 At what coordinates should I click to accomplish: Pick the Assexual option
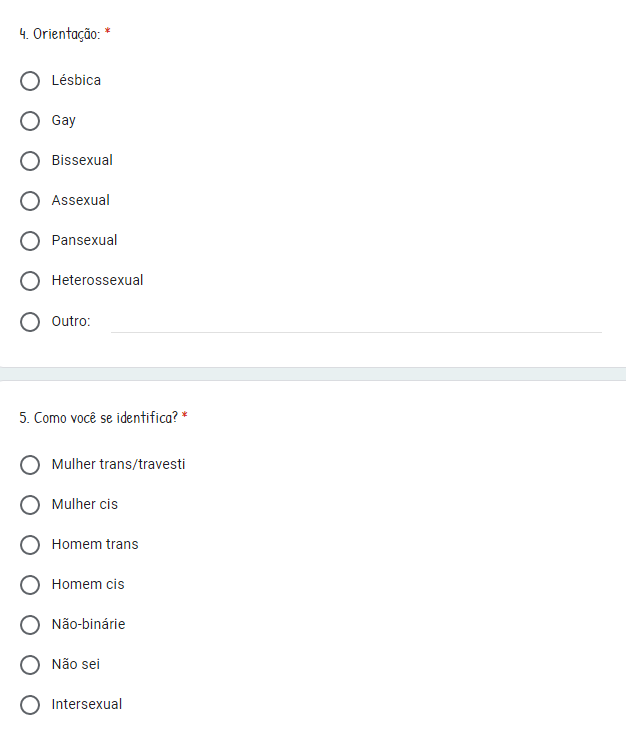(30, 200)
